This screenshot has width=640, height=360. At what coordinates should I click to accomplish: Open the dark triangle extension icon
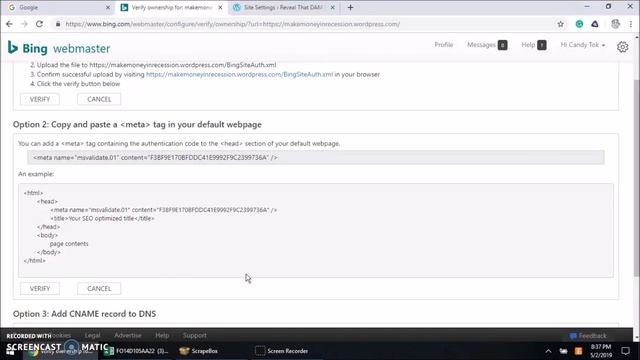[595, 24]
